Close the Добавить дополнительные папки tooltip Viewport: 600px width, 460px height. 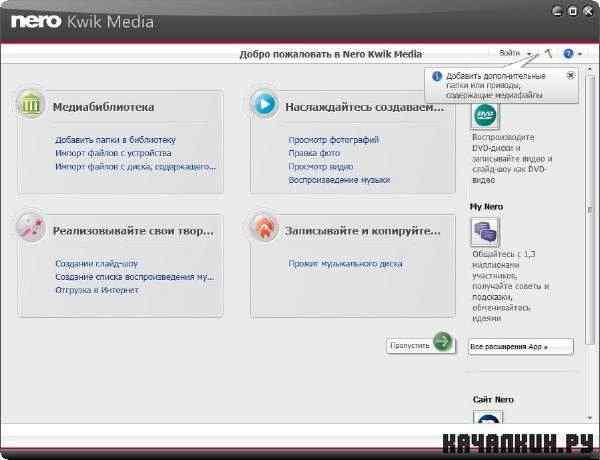[x=570, y=75]
